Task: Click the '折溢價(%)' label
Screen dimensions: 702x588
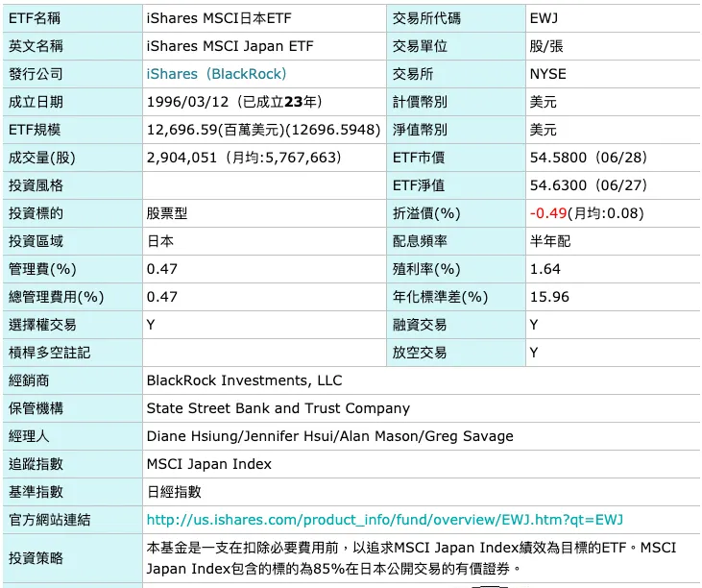Action: 426,213
